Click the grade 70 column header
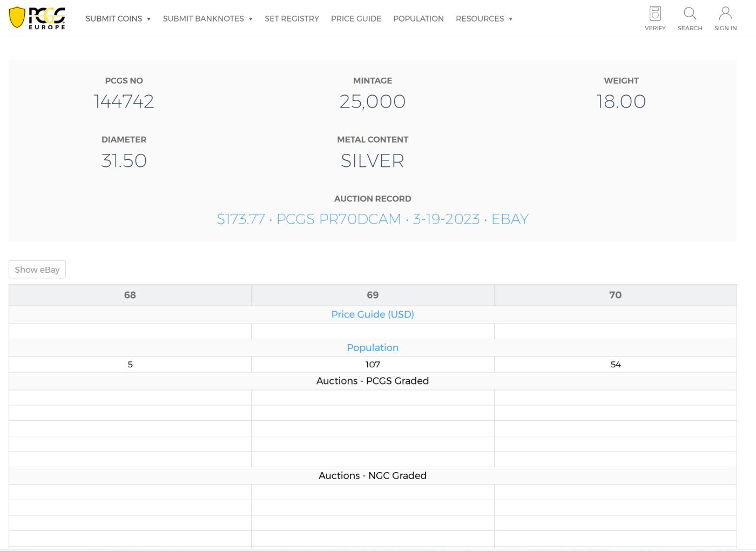Viewport: 756px width, 552px height. tap(615, 295)
